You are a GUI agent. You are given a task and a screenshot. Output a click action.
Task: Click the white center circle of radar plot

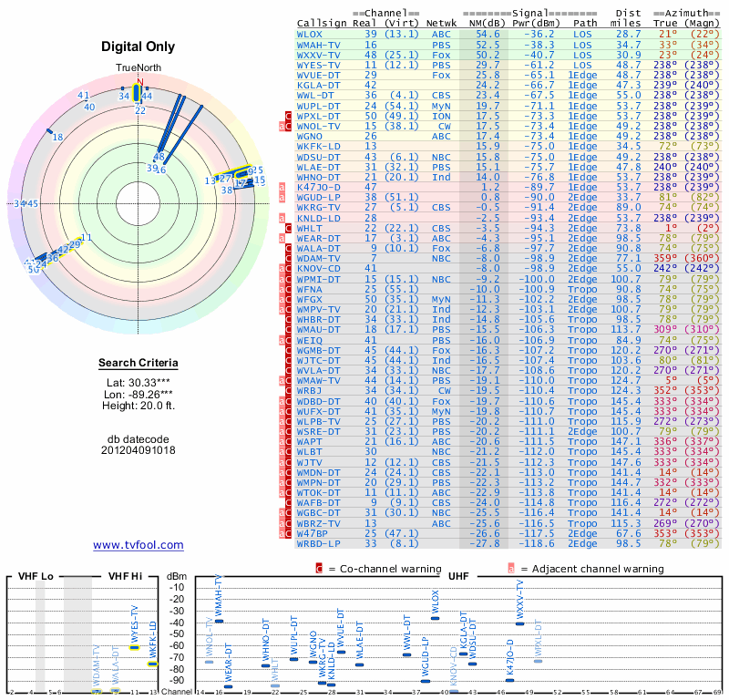point(139,204)
